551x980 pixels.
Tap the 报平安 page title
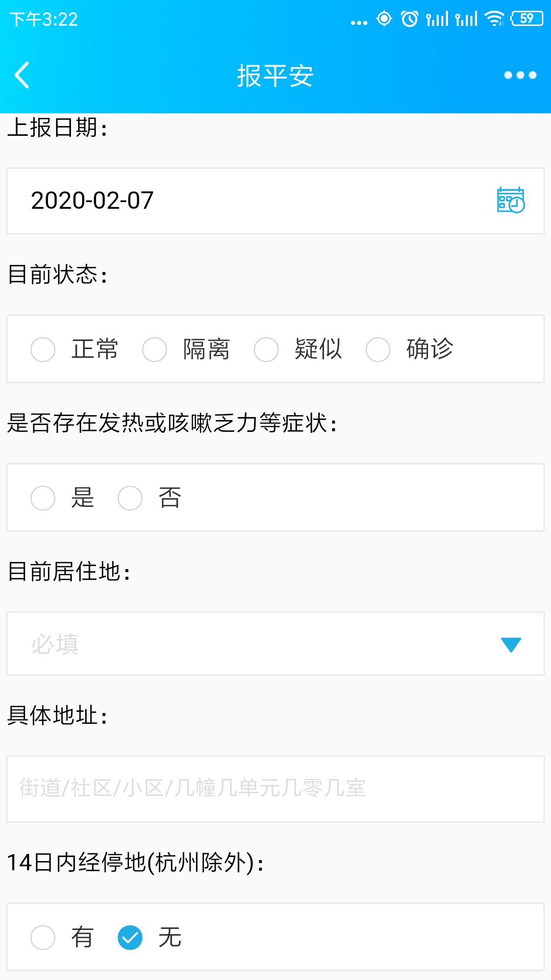(x=275, y=76)
